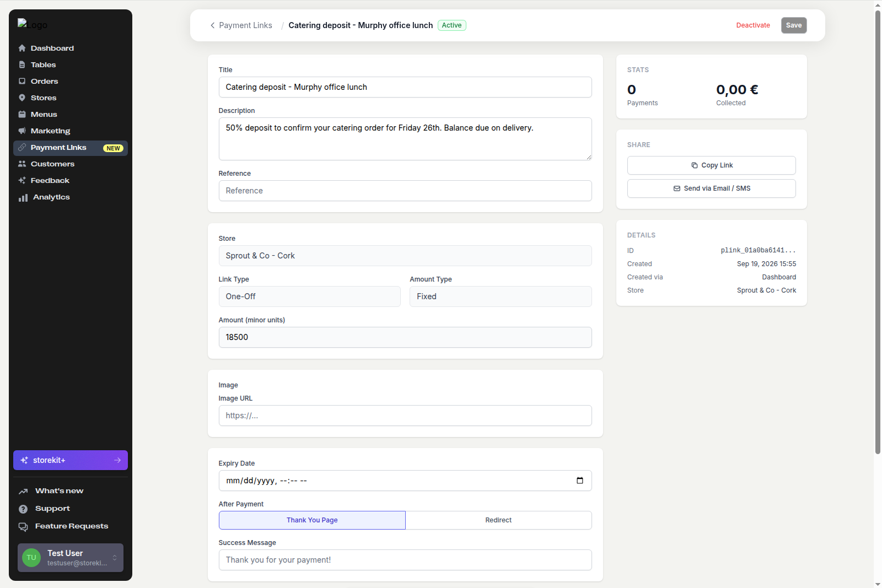This screenshot has width=882, height=588.
Task: Click the Save button
Action: point(794,25)
